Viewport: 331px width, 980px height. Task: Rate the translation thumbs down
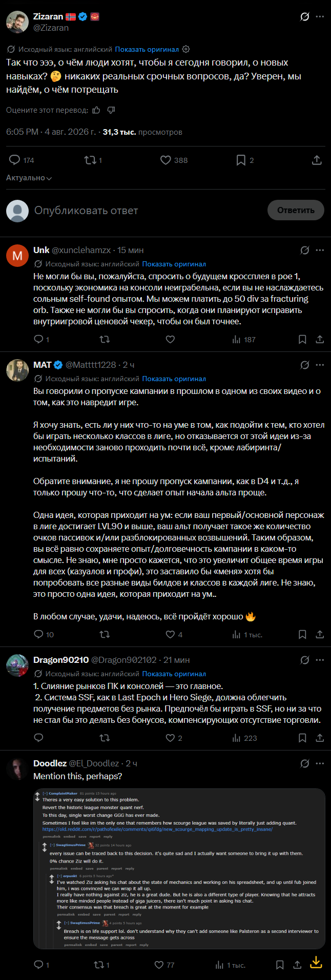tap(111, 110)
